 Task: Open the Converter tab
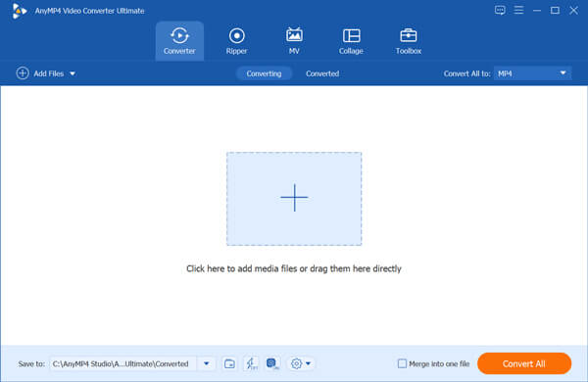(179, 41)
